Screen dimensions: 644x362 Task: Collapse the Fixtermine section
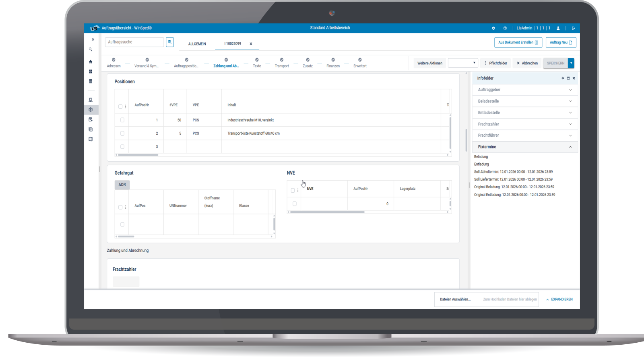pos(570,147)
